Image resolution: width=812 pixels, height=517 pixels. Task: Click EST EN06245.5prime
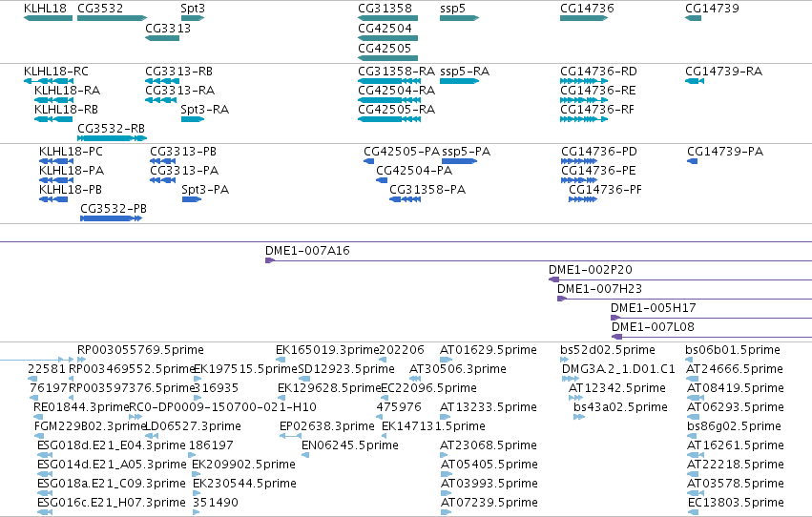click(305, 455)
